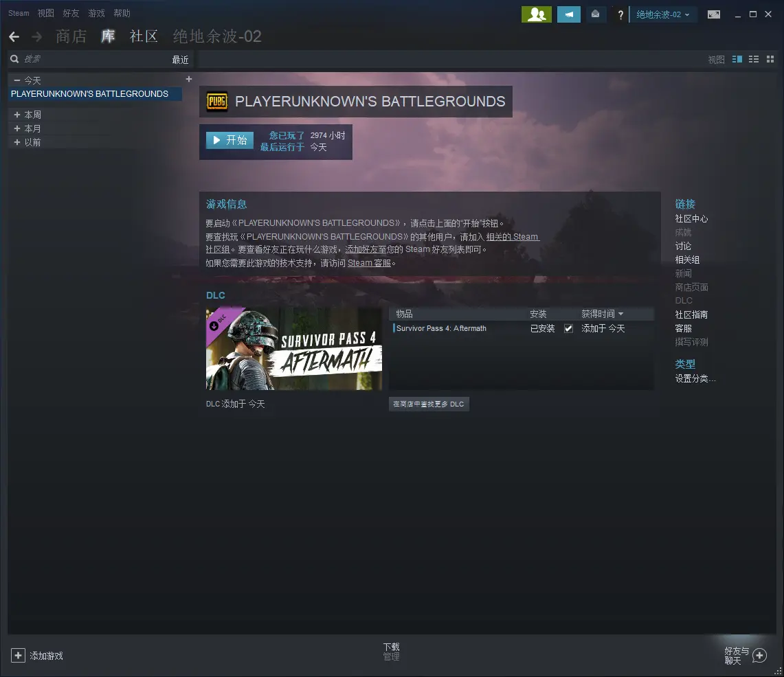
Task: Click the 添加游戏 label
Action: 47,656
